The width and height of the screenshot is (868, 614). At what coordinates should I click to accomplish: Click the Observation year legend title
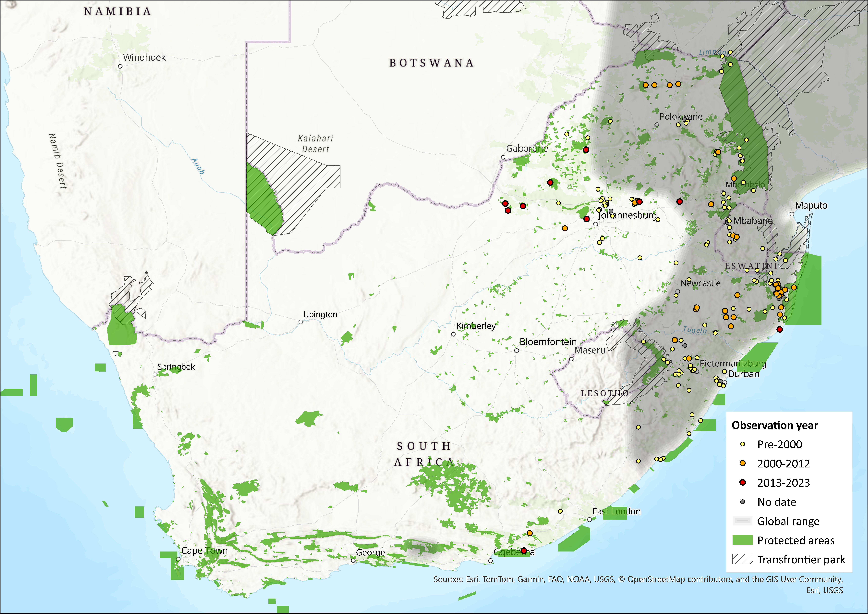click(x=775, y=425)
